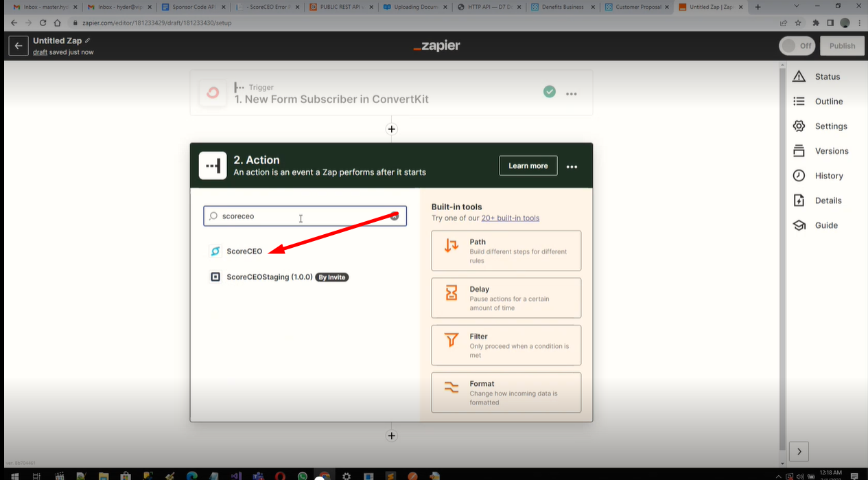Open the Settings gear in sidebar
This screenshot has height=480, width=868.
tap(820, 126)
